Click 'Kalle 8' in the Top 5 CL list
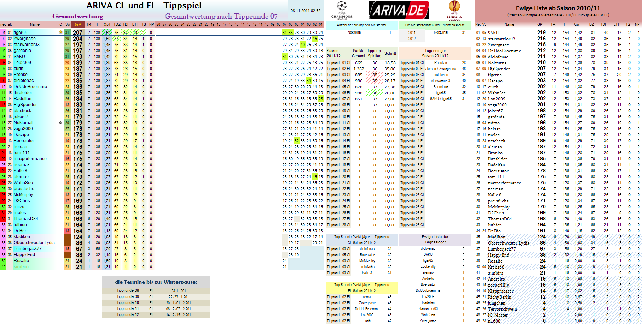The width and height of the screenshot is (644, 324). coord(367,273)
